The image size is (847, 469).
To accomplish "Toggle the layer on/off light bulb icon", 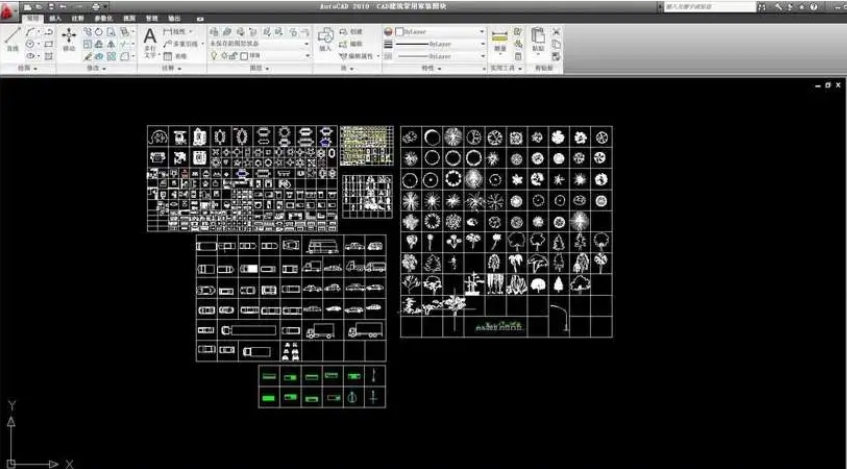I will coord(213,56).
